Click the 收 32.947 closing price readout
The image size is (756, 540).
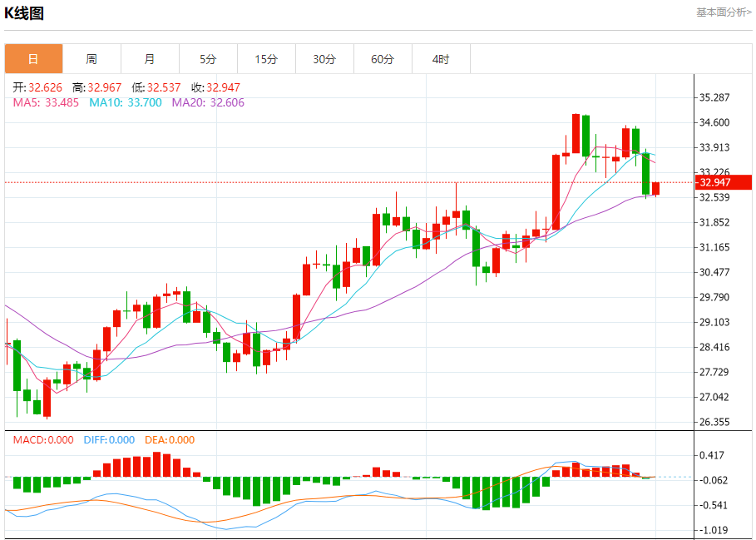[215, 87]
